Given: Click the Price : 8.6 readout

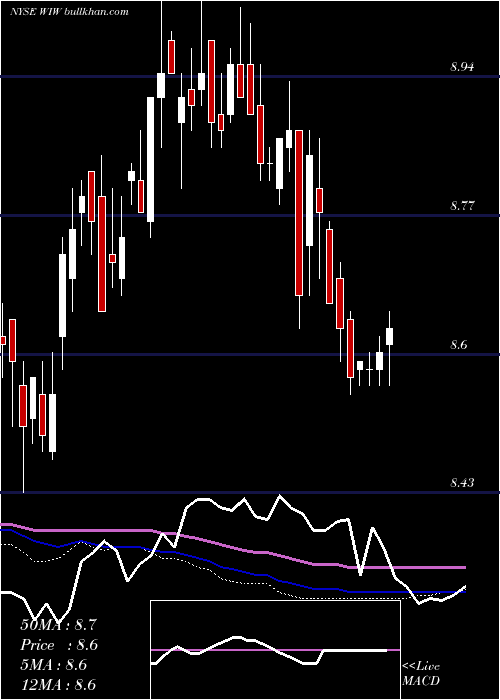Looking at the screenshot, I should tap(59, 645).
